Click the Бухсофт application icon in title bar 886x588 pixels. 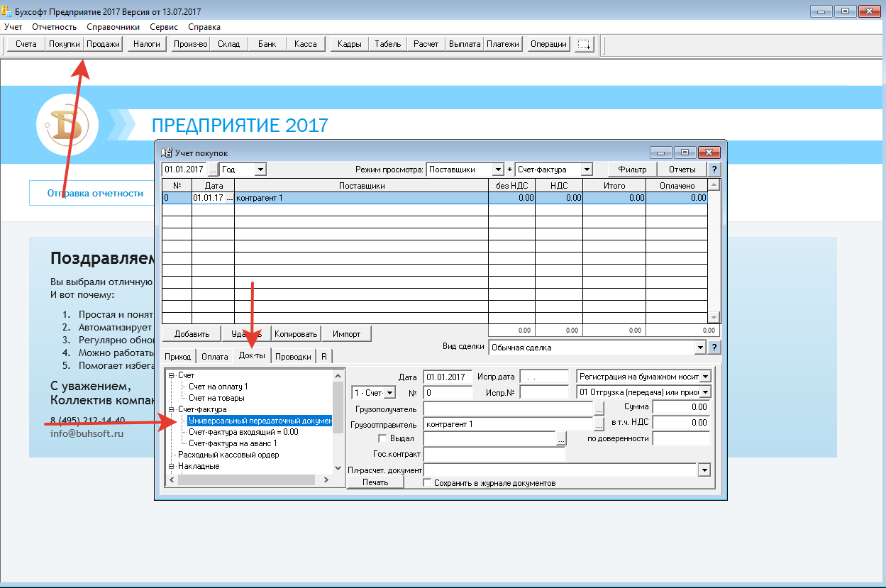pyautogui.click(x=7, y=11)
